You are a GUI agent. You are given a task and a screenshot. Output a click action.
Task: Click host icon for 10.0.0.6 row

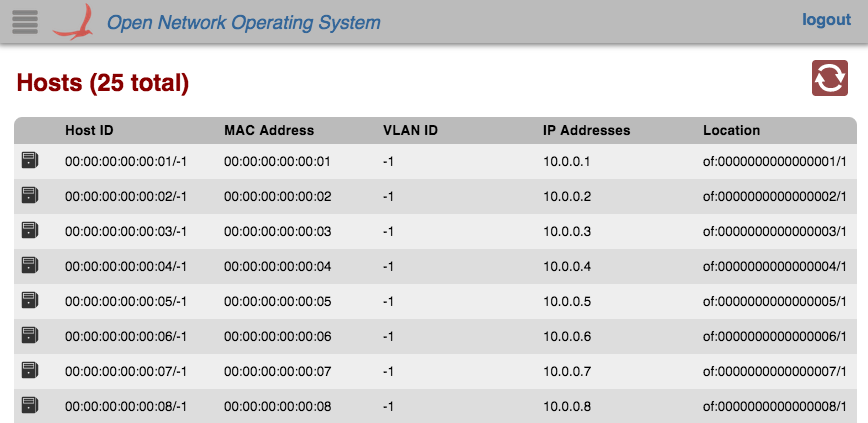click(x=30, y=335)
